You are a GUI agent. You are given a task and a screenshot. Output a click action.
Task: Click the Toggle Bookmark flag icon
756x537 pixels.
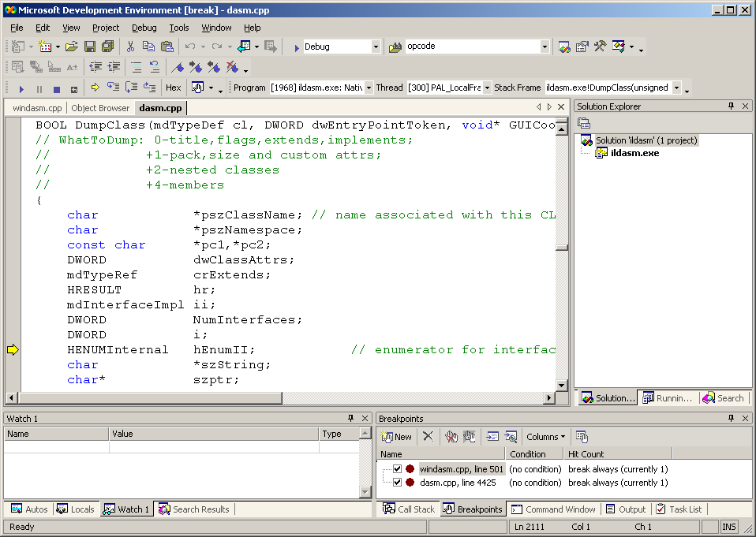click(177, 67)
